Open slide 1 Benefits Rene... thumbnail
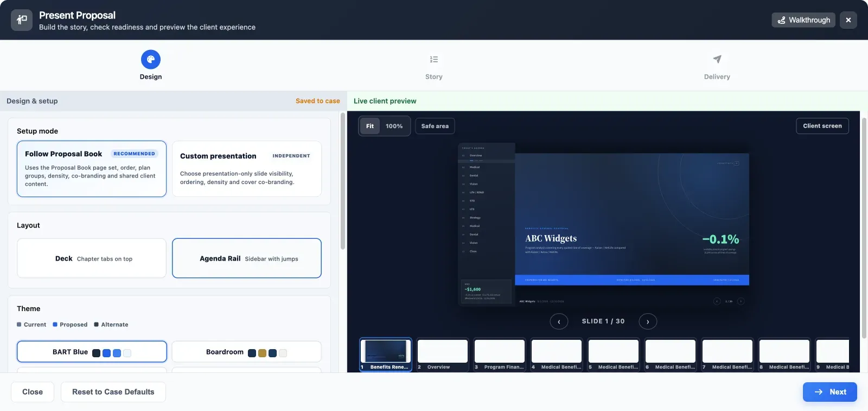Image resolution: width=868 pixels, height=411 pixels. [x=386, y=355]
